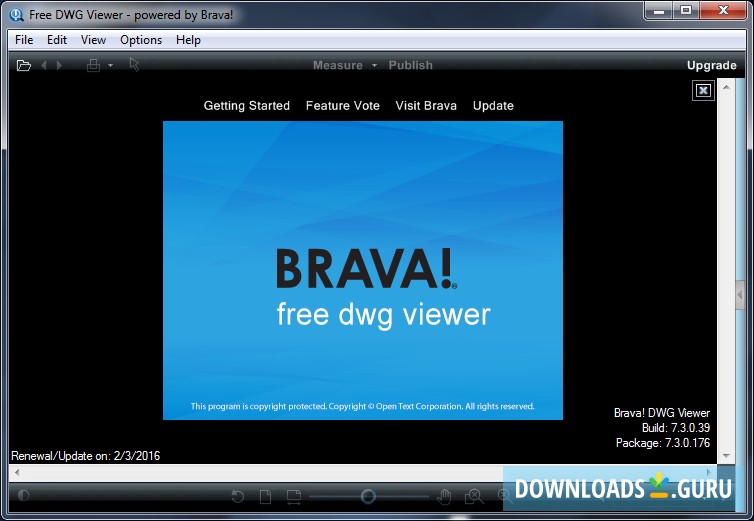Open the Measure dropdown arrow
Image resolution: width=754 pixels, height=521 pixels.
click(374, 65)
